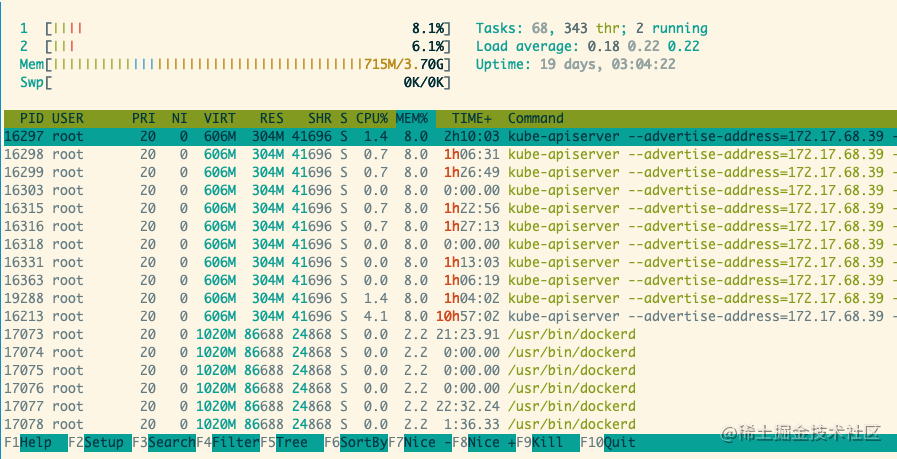Viewport: 897px width, 459px height.
Task: Click the 6.1% CPU 2 percentage
Action: coord(428,46)
